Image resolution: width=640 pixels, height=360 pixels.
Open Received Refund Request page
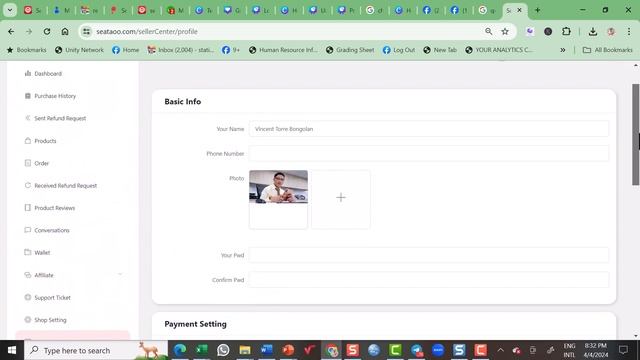pos(61,186)
